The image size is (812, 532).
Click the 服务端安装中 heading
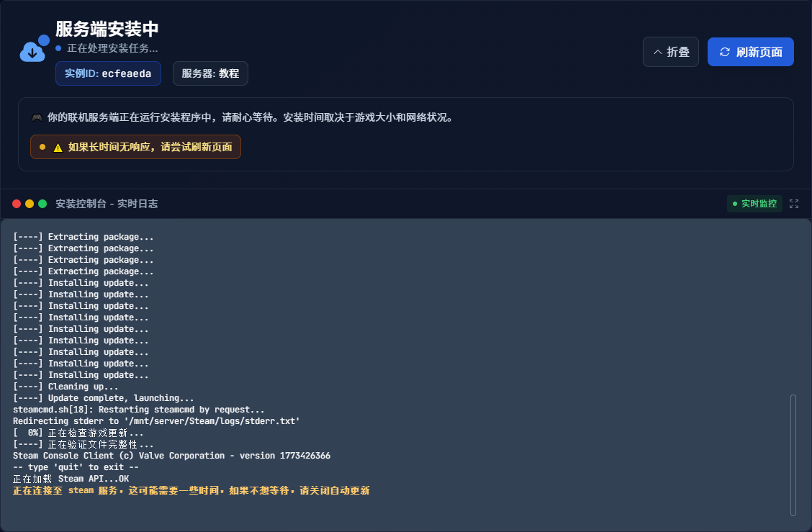click(x=107, y=29)
